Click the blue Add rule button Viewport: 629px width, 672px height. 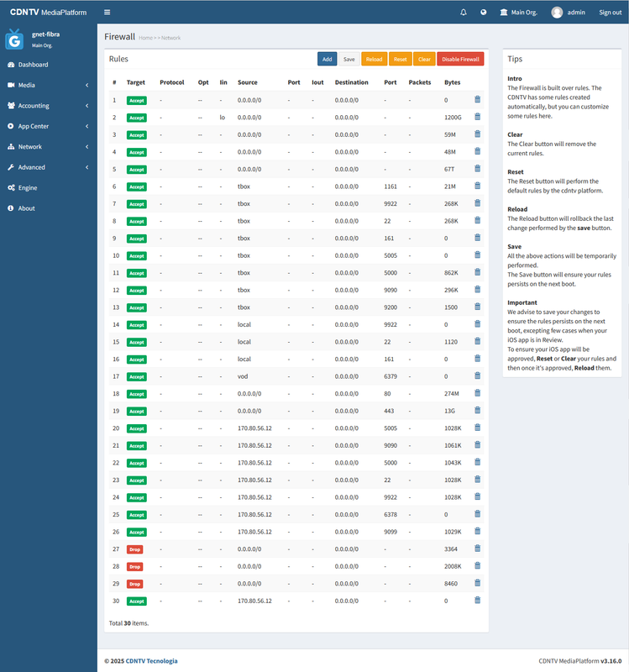point(327,59)
